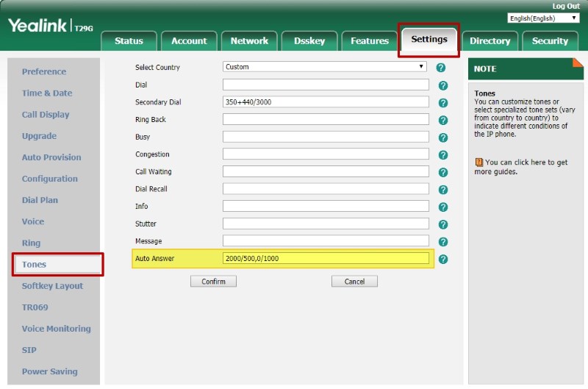Viewport: 588px width, 389px height.
Task: Open the SIP sidebar page
Action: (29, 350)
